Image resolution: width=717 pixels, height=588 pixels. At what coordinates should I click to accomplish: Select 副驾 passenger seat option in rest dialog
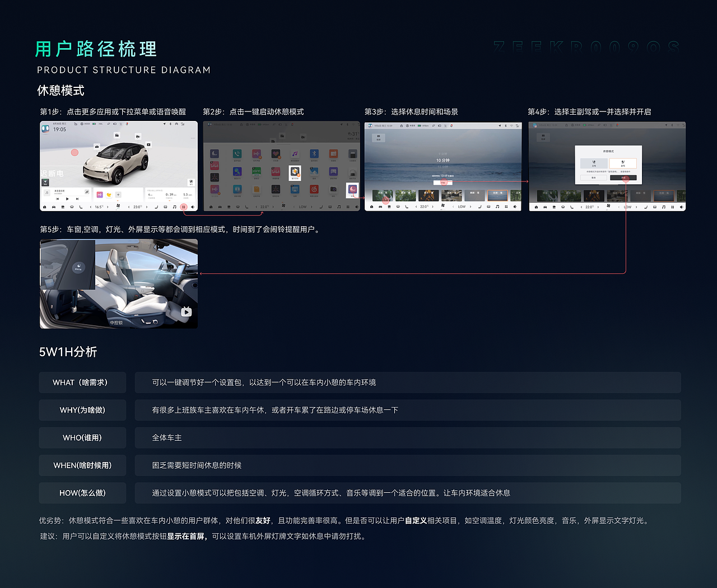(x=623, y=164)
